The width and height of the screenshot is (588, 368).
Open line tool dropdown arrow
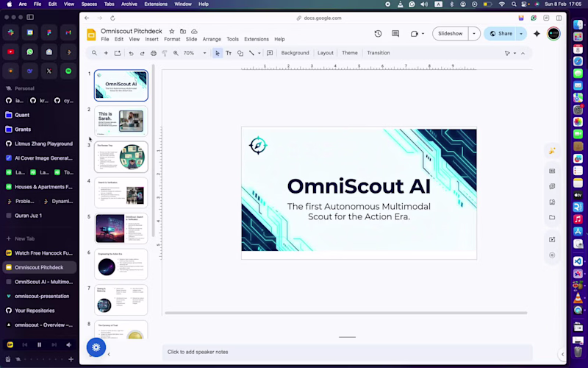(x=259, y=53)
